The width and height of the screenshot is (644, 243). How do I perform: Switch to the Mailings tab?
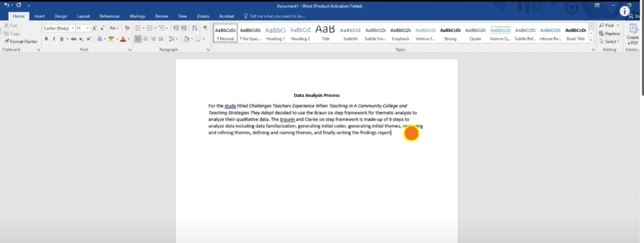(x=137, y=16)
